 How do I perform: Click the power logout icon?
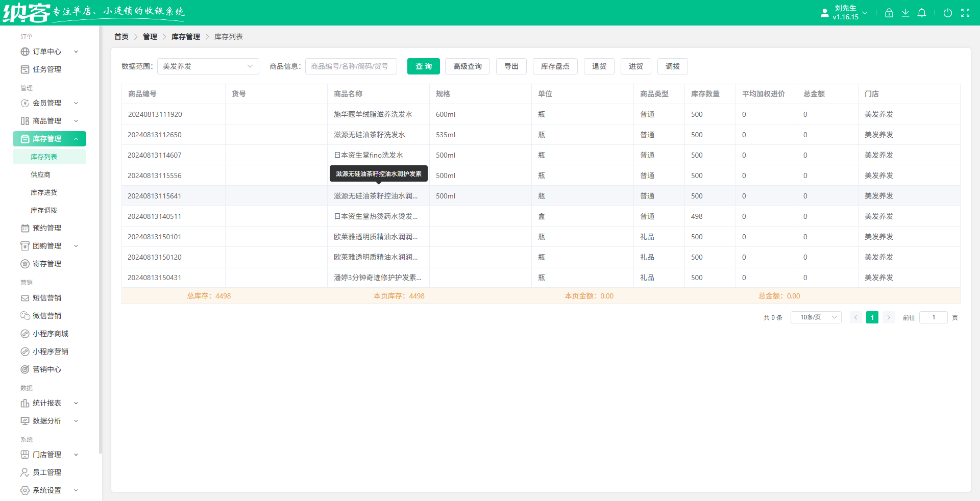click(947, 13)
